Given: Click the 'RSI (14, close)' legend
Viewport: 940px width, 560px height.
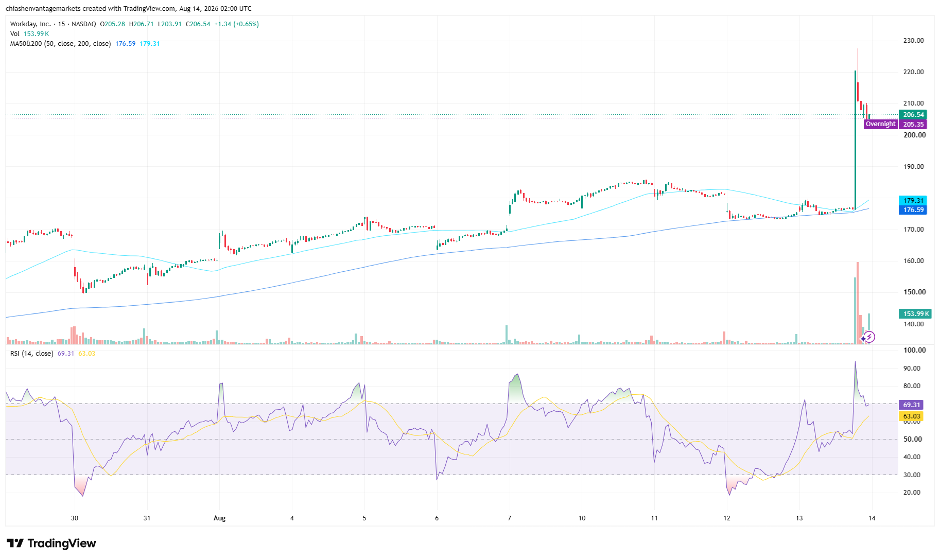Looking at the screenshot, I should [x=31, y=354].
